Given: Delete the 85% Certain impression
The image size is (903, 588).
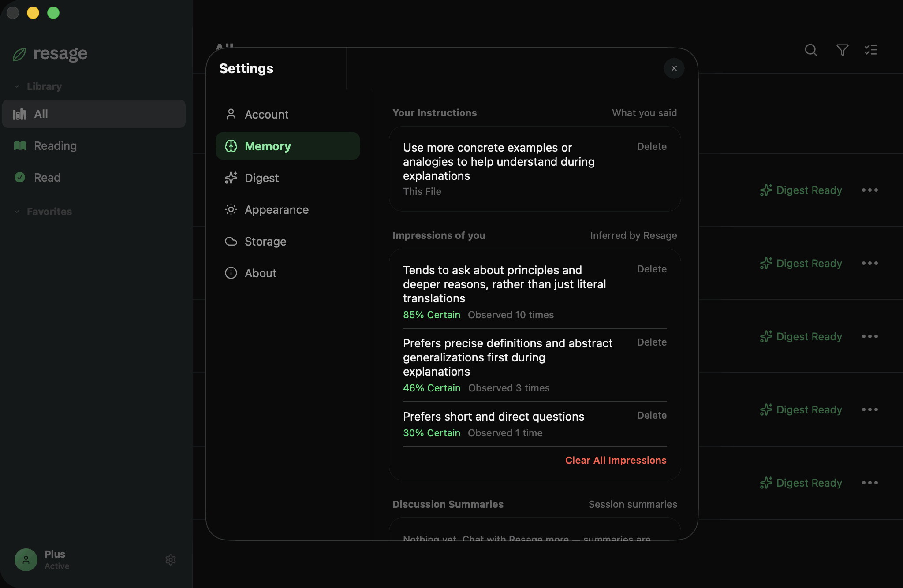Looking at the screenshot, I should 652,269.
